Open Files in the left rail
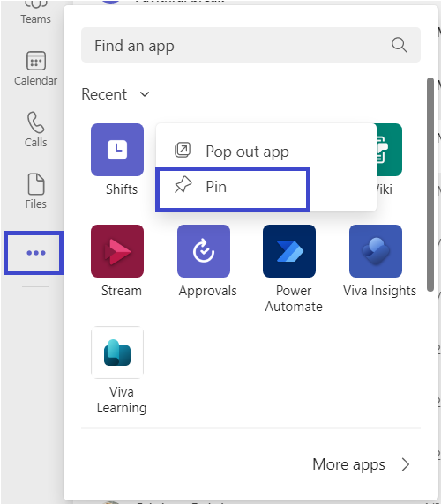The image size is (441, 504). (35, 191)
